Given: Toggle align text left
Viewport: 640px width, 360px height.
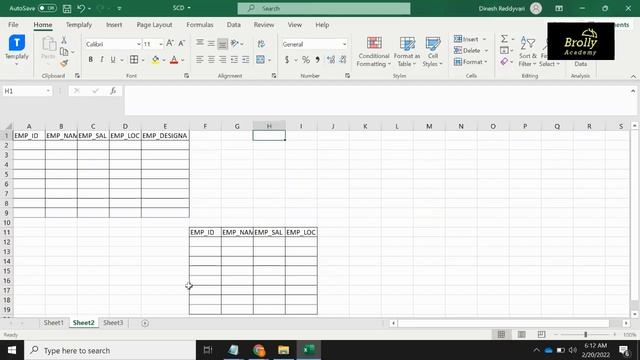Looking at the screenshot, I should pyautogui.click(x=200, y=60).
